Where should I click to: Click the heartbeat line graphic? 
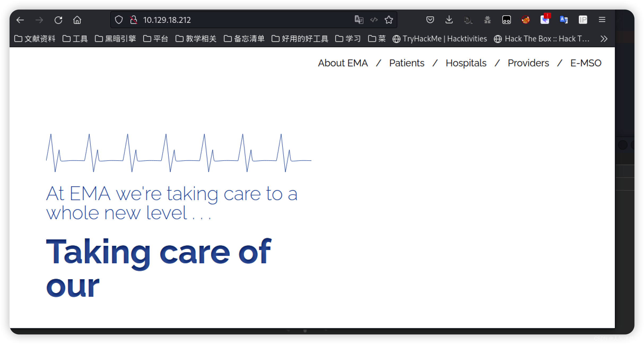179,153
